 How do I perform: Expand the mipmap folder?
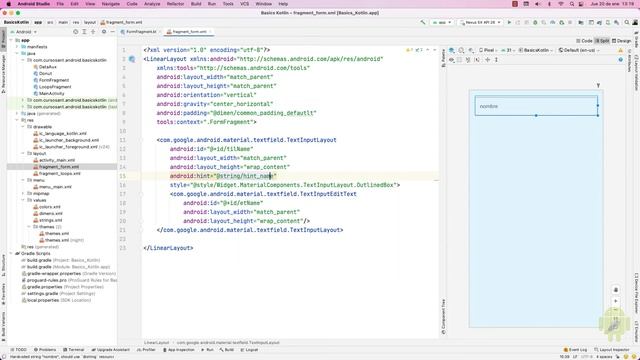tap(23, 193)
